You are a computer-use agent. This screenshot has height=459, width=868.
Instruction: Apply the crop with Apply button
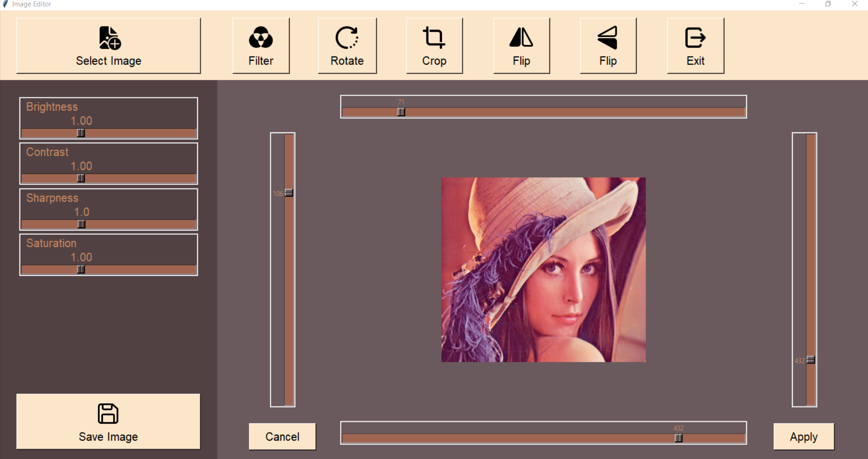point(804,436)
